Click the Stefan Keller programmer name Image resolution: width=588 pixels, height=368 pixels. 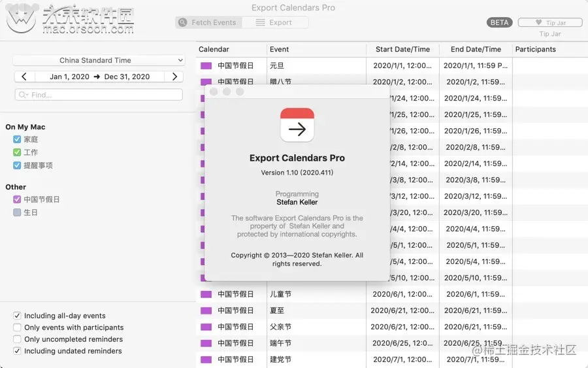point(297,202)
